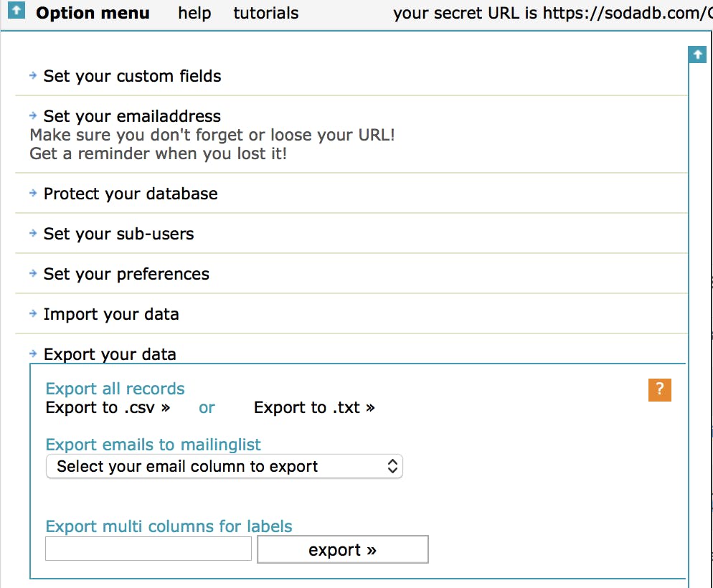Collapse the Export your data section
This screenshot has height=588, width=713.
coord(110,354)
